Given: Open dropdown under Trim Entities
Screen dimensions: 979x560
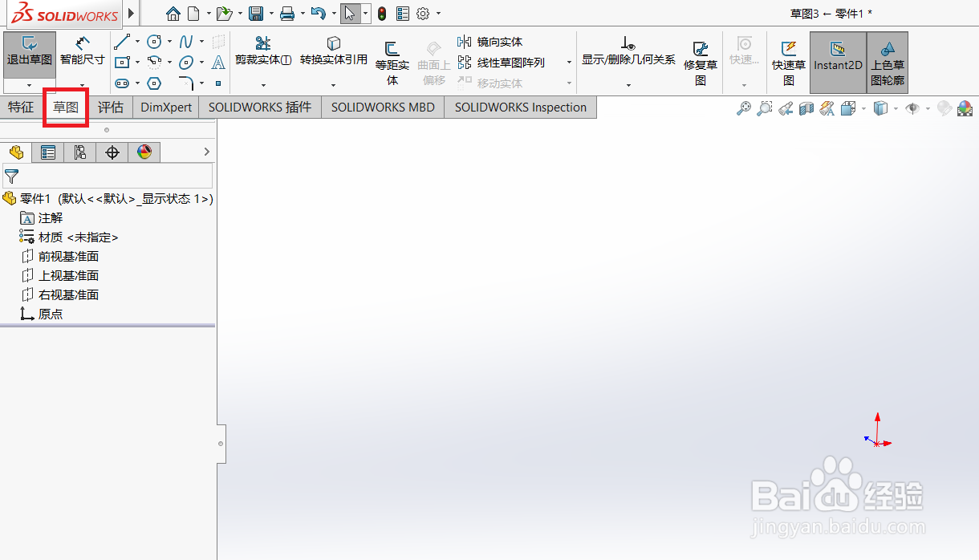Looking at the screenshot, I should [x=263, y=85].
